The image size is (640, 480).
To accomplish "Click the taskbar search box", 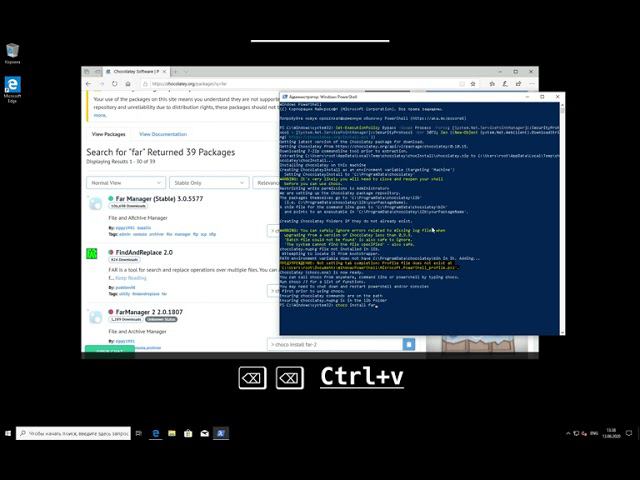I will 73,433.
